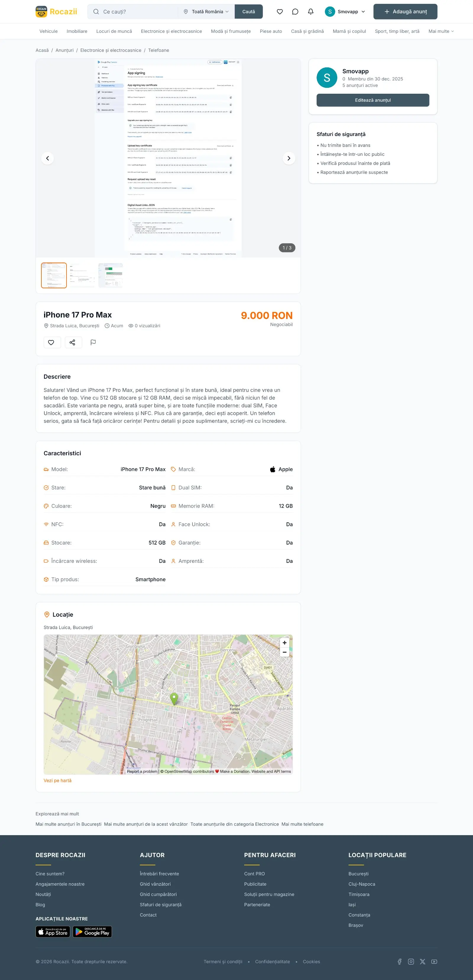Report the listing with flag icon

[93, 342]
